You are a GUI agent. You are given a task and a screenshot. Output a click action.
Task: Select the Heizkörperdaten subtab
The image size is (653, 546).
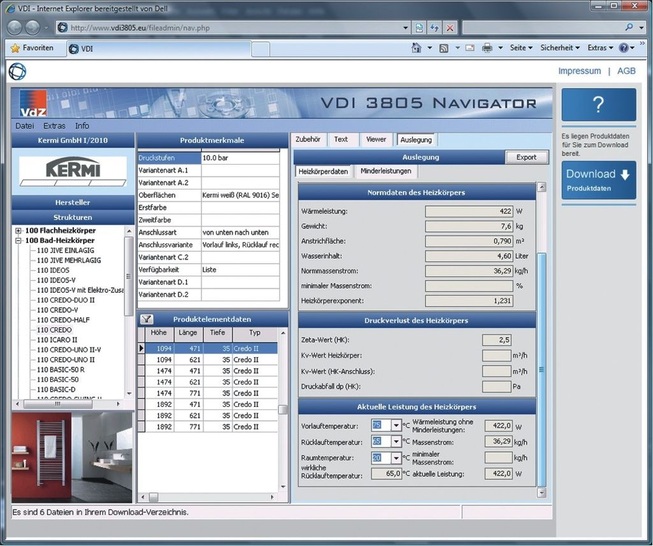tap(323, 172)
